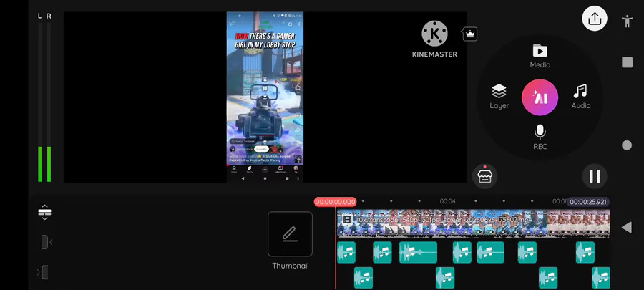Open the Audio browser
Screen dimensions: 644x290
(581, 97)
